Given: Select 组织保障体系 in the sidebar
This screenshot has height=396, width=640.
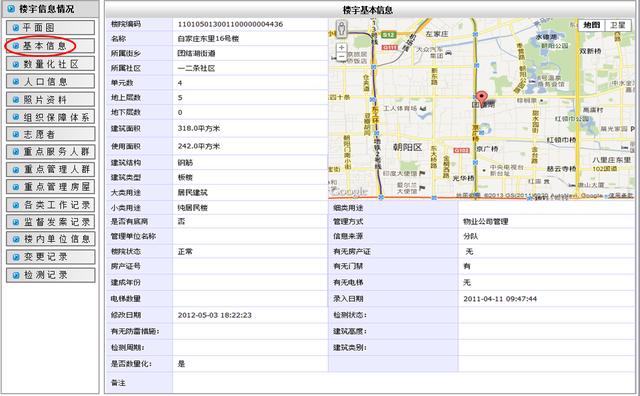Looking at the screenshot, I should (x=50, y=117).
